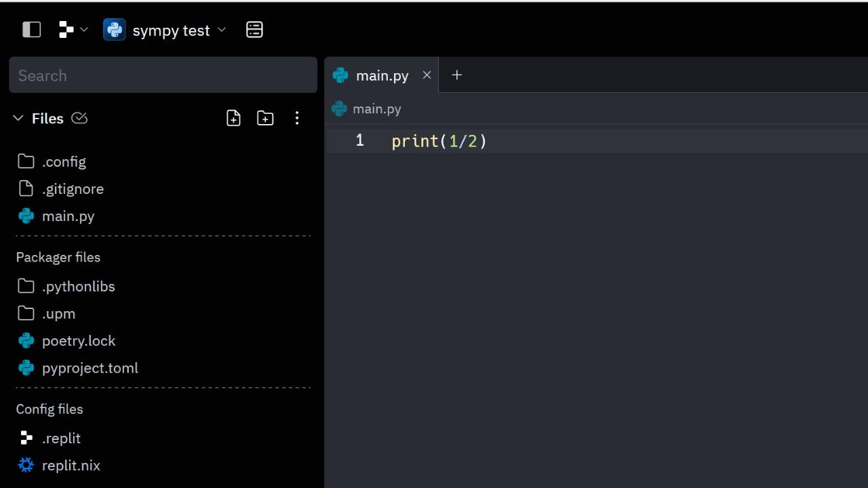Click the server/database icon in header
868x488 pixels.
(x=254, y=30)
